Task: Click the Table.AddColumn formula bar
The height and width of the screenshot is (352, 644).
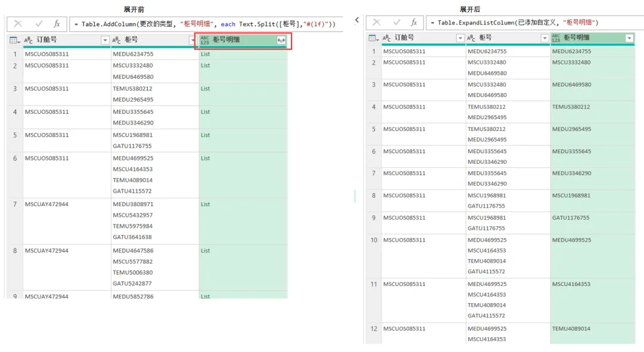Action: pyautogui.click(x=206, y=24)
